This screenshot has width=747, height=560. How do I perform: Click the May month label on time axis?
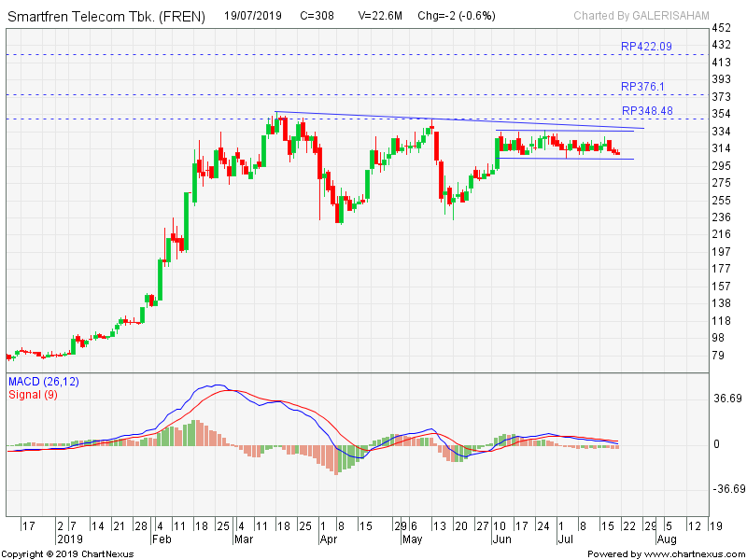412,539
